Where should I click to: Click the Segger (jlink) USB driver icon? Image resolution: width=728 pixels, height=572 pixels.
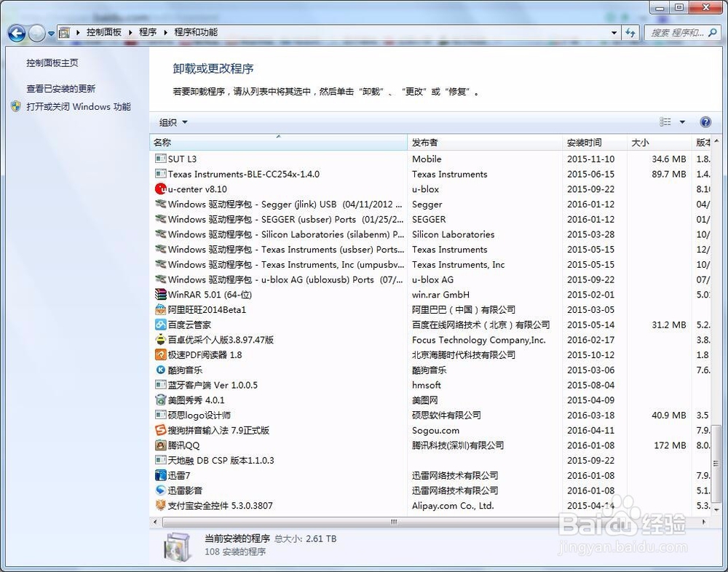[x=160, y=204]
